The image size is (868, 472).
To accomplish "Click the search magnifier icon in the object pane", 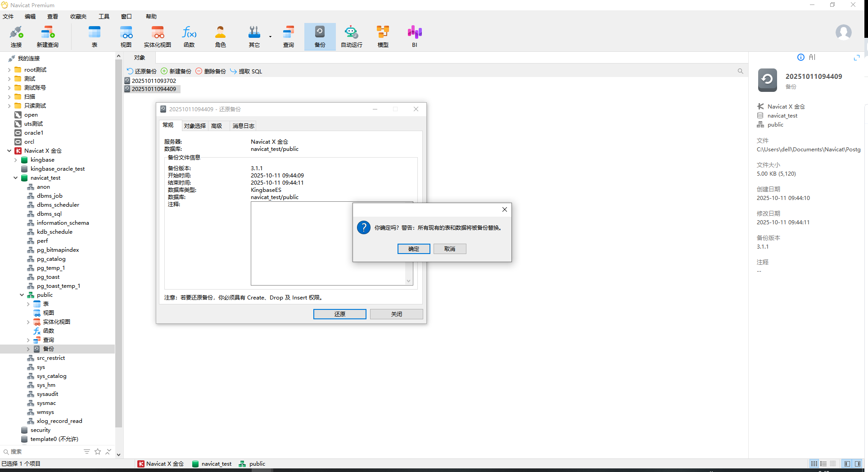I will click(x=740, y=71).
